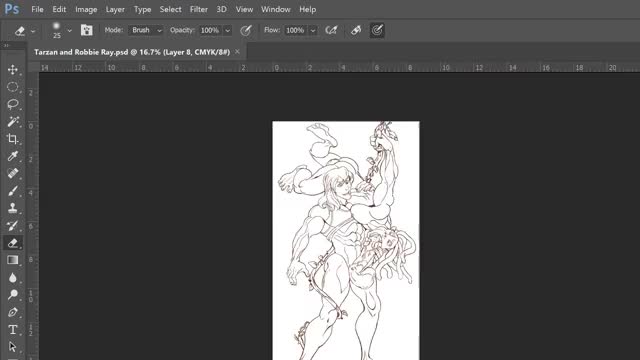Select the Magic Wand tool

pos(13,122)
